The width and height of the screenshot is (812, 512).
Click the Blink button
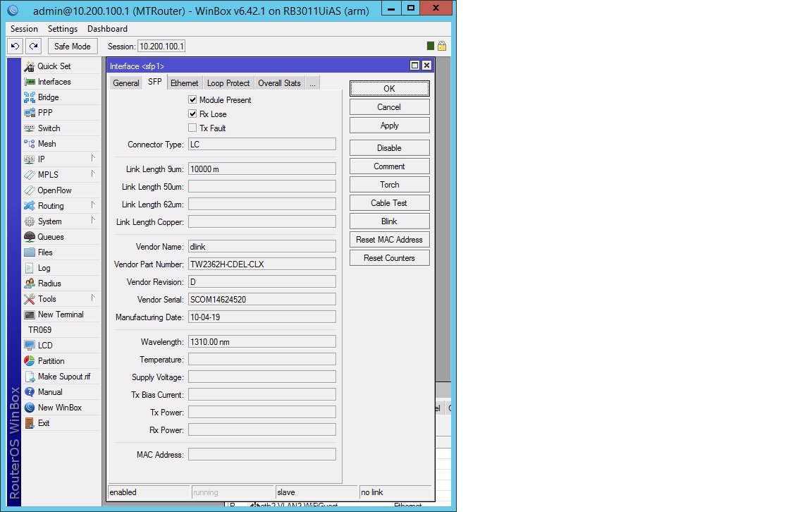coord(389,221)
